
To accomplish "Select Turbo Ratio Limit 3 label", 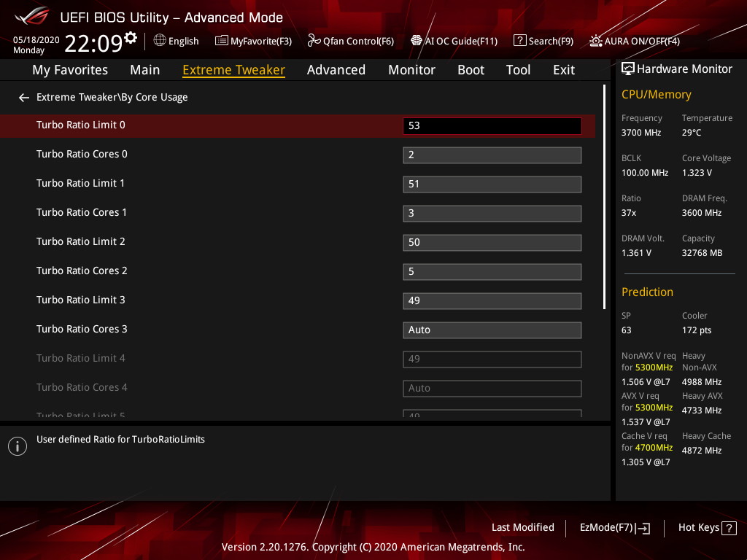I will tap(80, 300).
